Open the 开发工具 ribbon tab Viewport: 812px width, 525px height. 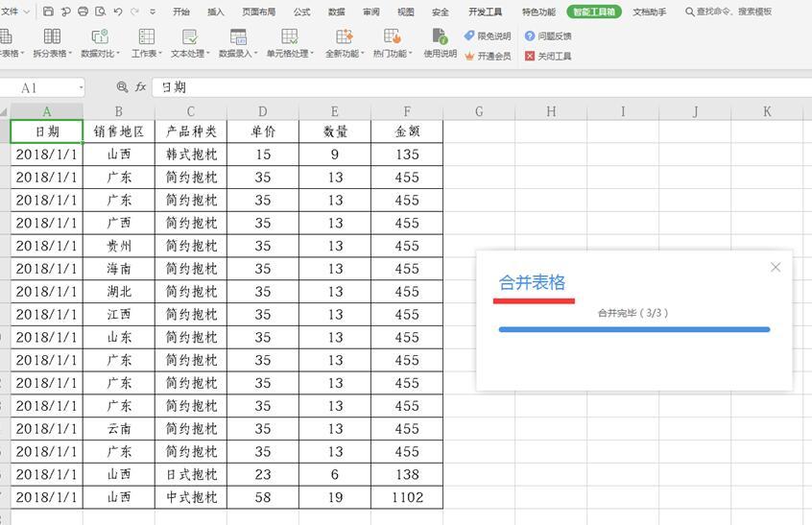[485, 12]
